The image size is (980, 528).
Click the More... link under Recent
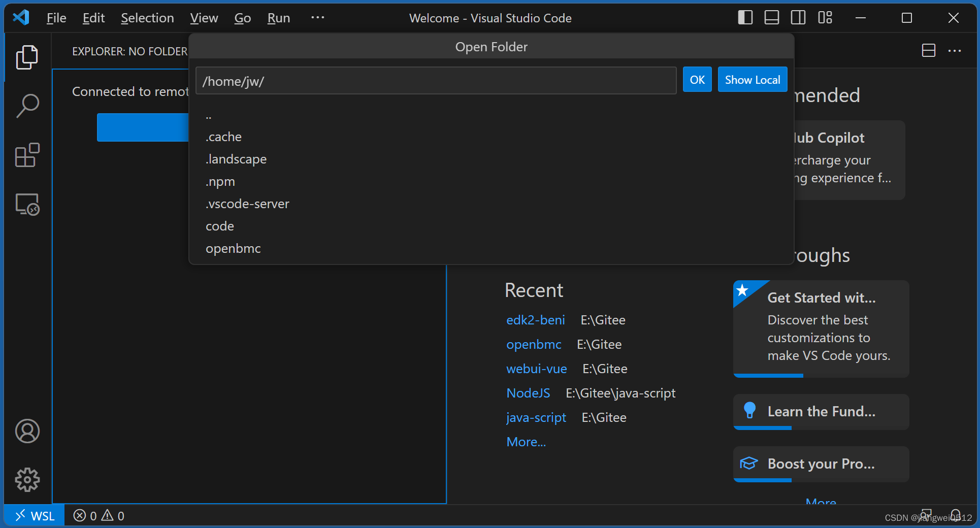click(526, 442)
